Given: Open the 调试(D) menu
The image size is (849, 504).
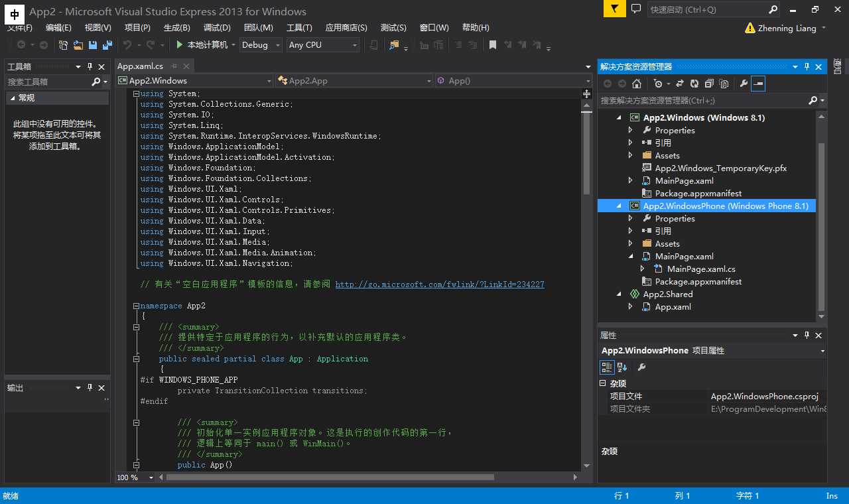Looking at the screenshot, I should coord(217,28).
